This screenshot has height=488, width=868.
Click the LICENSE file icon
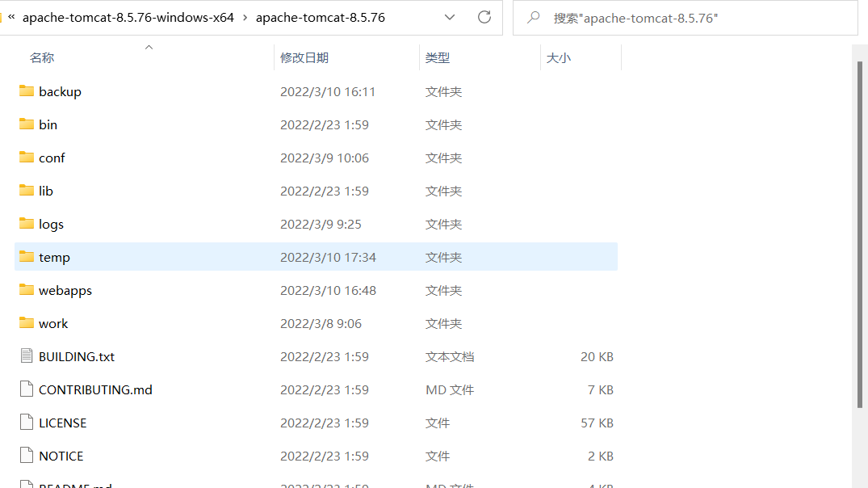(x=27, y=422)
